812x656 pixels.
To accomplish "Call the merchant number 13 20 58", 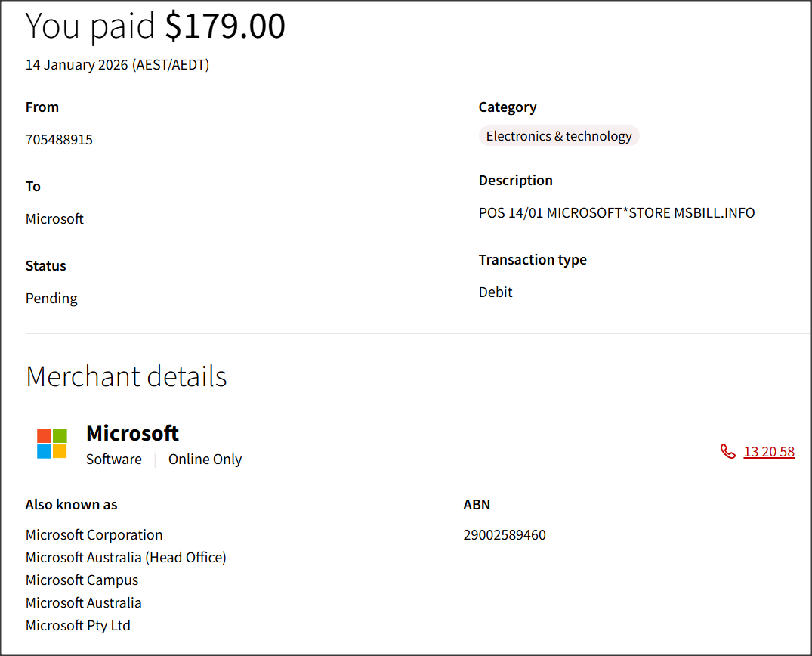I will tap(769, 452).
